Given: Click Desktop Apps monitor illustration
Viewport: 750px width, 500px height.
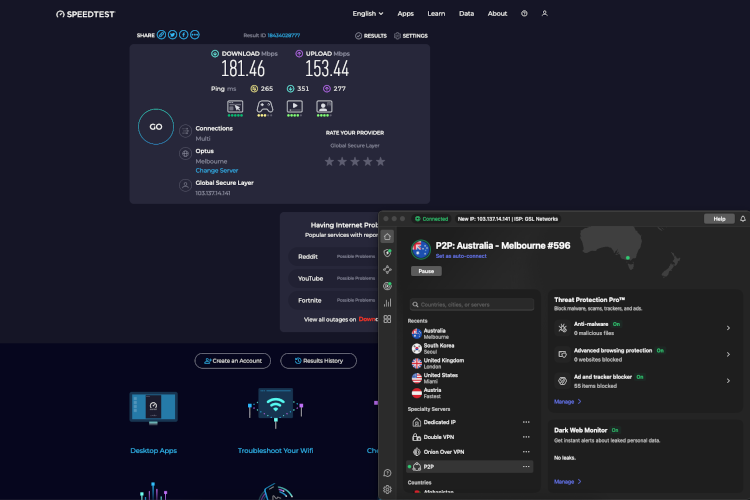Looking at the screenshot, I should click(154, 408).
